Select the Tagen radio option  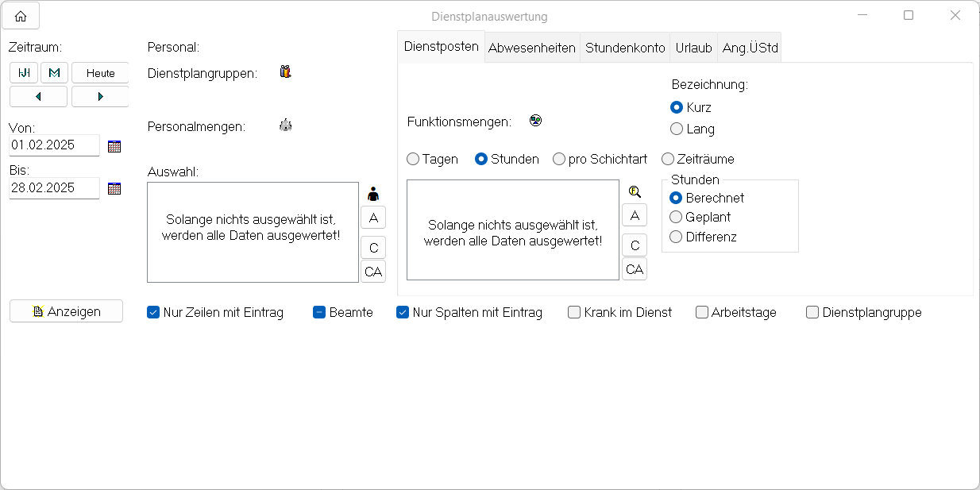tap(413, 159)
